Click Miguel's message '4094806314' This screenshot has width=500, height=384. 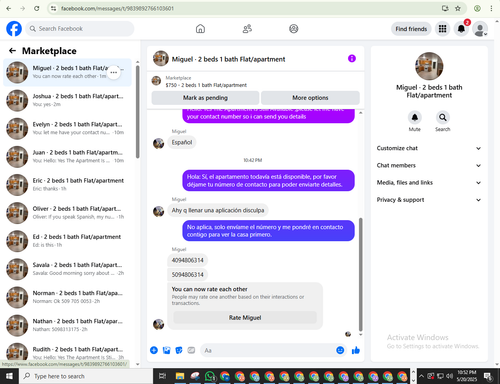click(187, 260)
